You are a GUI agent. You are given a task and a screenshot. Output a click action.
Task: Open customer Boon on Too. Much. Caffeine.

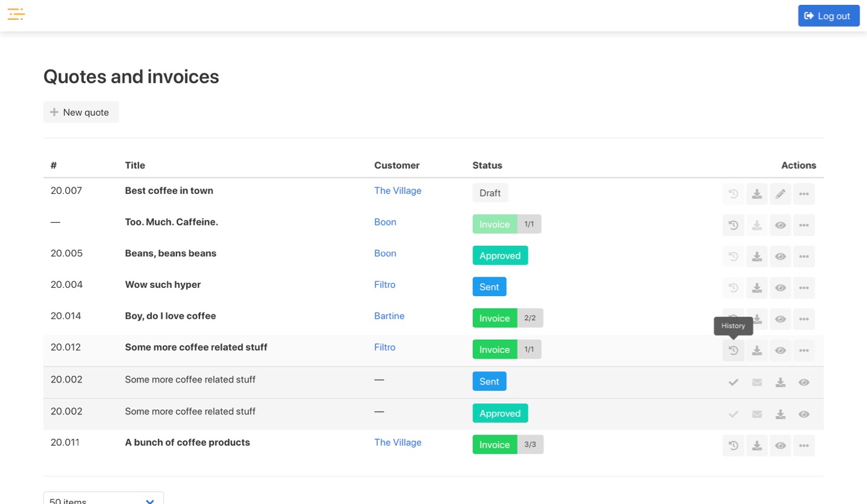click(385, 222)
